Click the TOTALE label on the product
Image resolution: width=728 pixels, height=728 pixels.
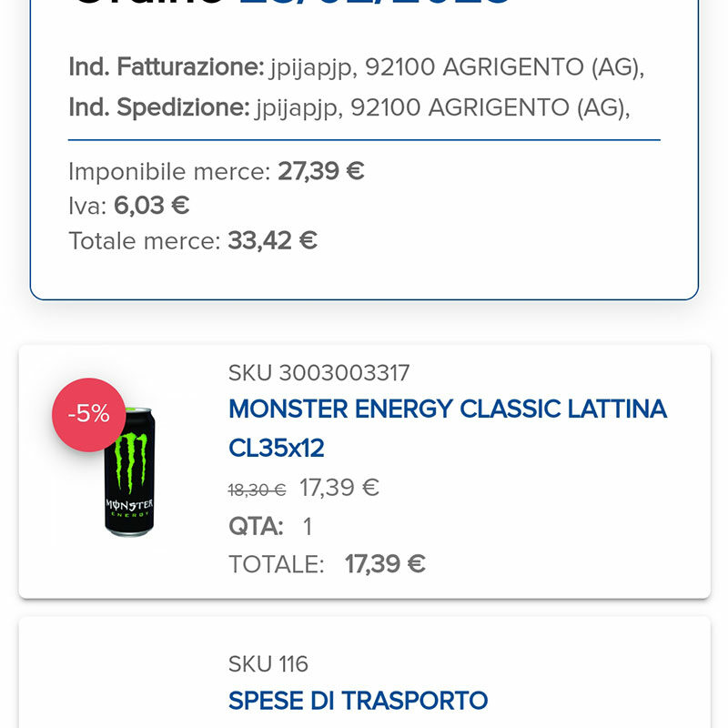[x=276, y=564]
